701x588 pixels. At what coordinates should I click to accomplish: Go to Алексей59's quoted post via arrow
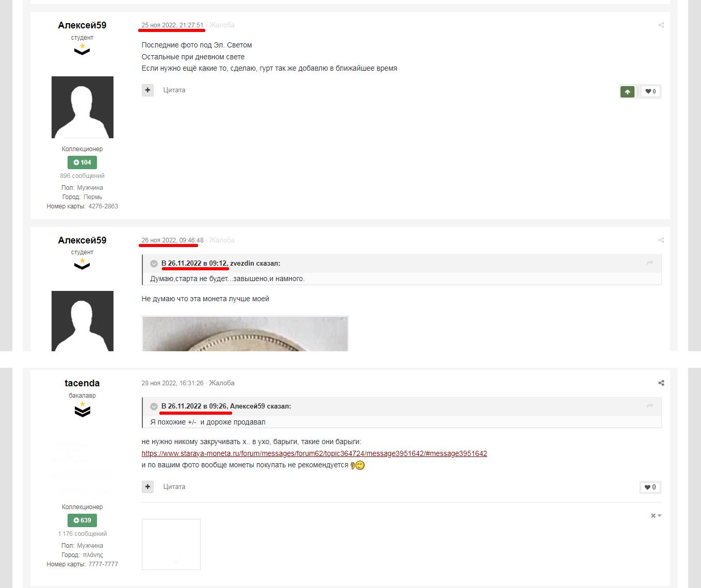(x=650, y=406)
